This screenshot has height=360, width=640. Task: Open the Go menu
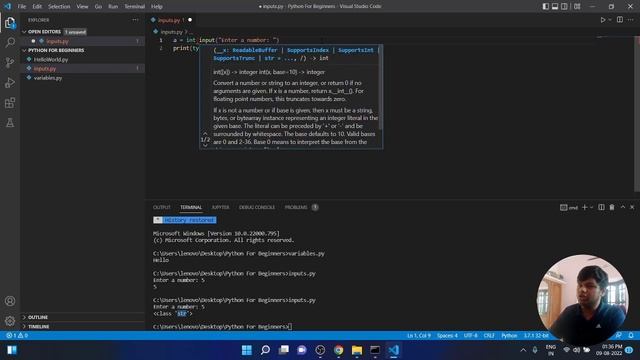click(x=98, y=7)
